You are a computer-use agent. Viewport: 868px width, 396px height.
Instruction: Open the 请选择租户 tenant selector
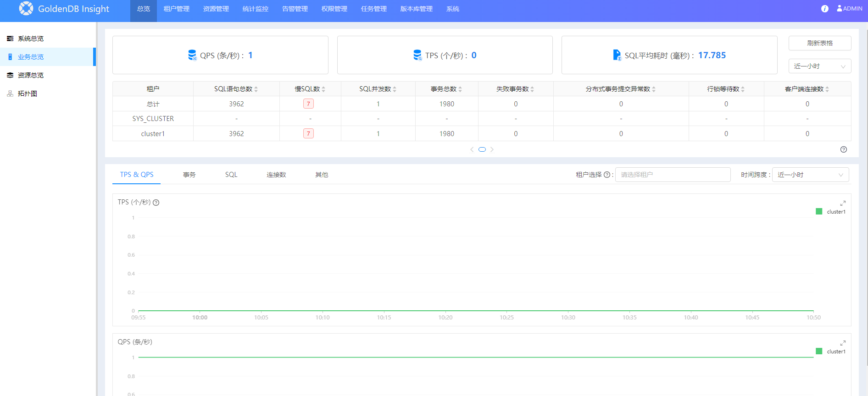pyautogui.click(x=673, y=175)
